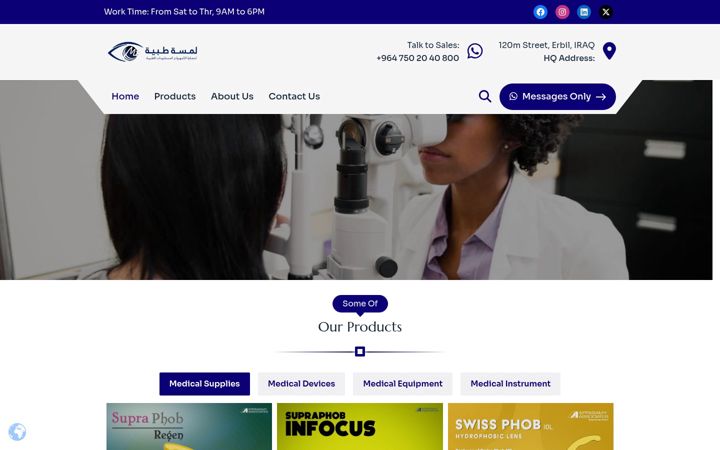Open the Instagram social icon
Viewport: 720px width, 450px height.
tap(562, 12)
